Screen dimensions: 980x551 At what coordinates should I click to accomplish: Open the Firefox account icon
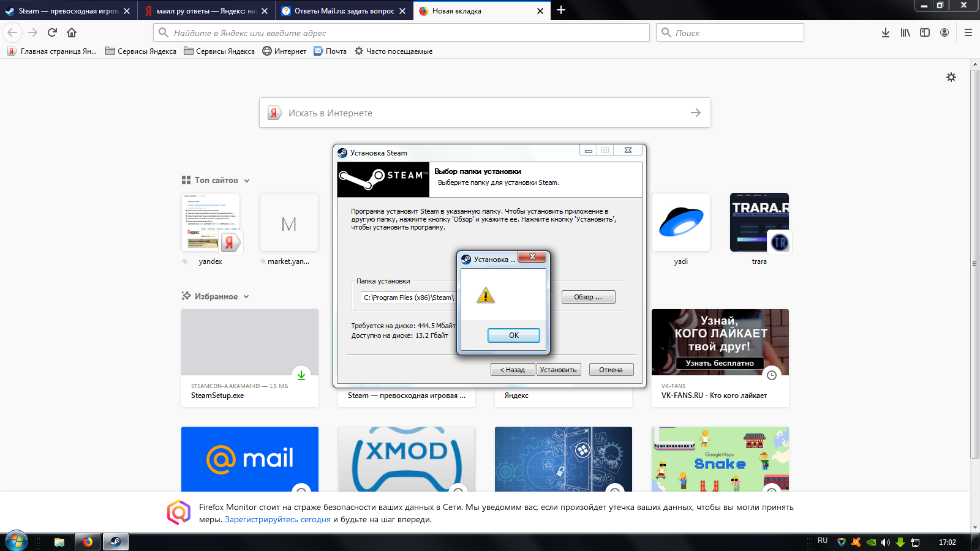point(944,33)
